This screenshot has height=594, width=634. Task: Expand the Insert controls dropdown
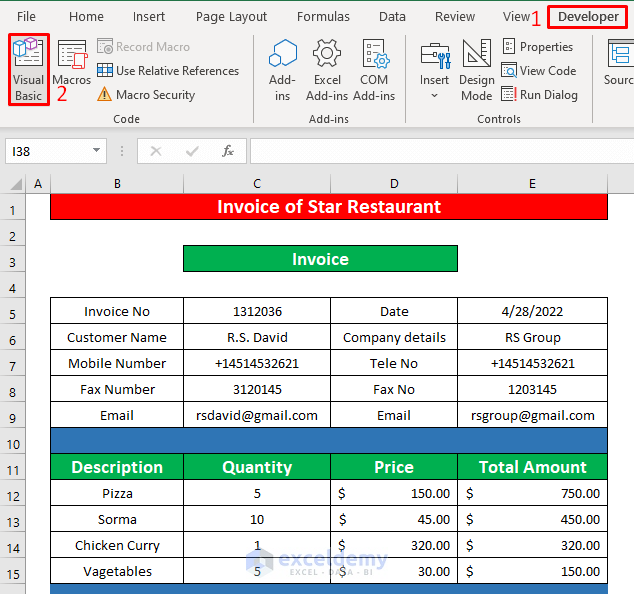(x=434, y=96)
